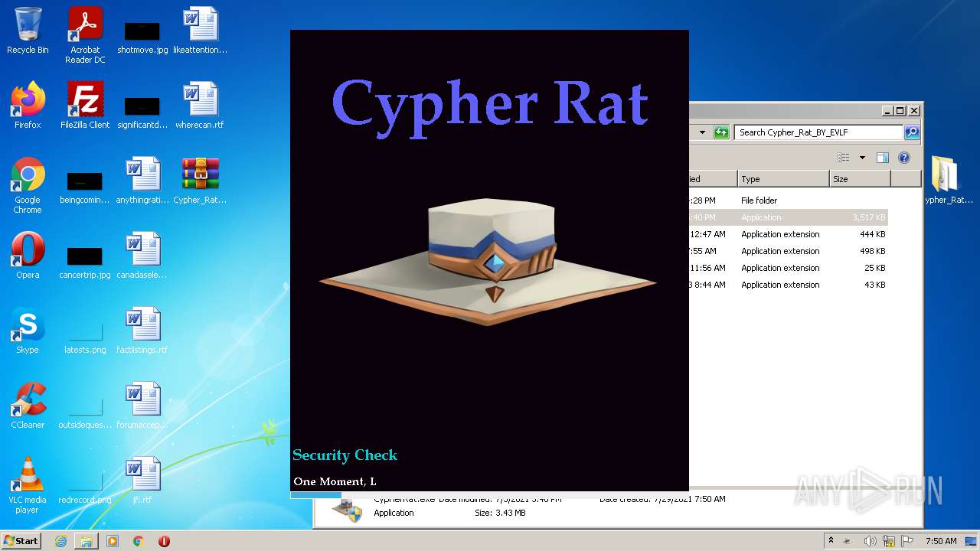980x551 pixels.
Task: Select the outsideques... desktop file
Action: pos(85,412)
